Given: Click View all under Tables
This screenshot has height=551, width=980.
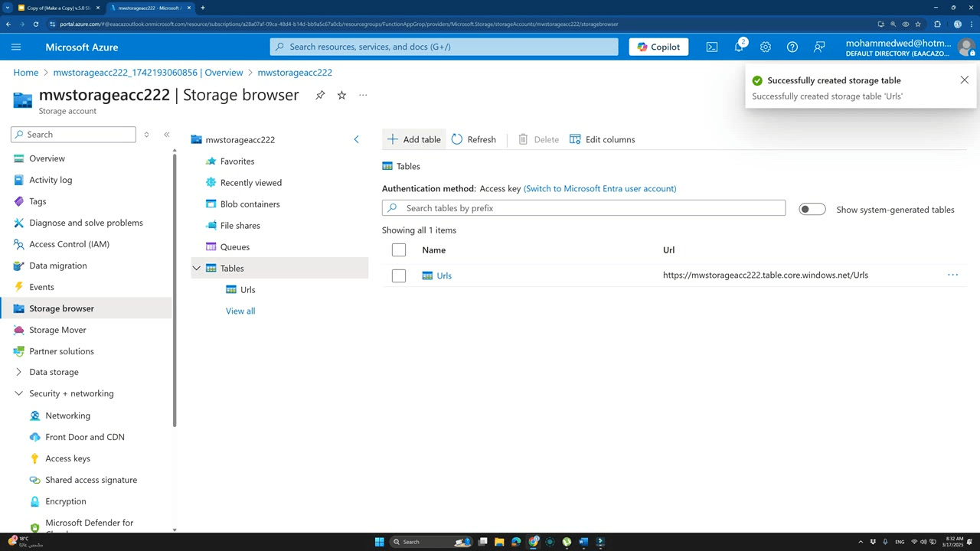Looking at the screenshot, I should [x=240, y=311].
